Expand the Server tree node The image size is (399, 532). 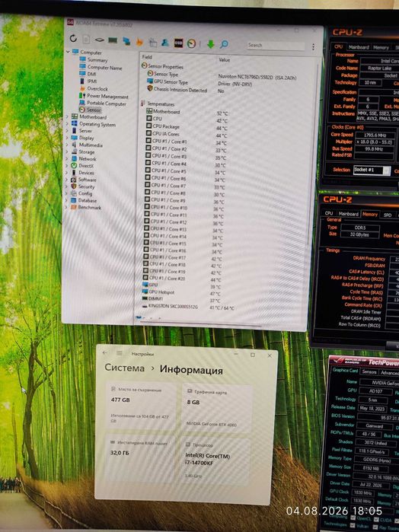[x=67, y=131]
